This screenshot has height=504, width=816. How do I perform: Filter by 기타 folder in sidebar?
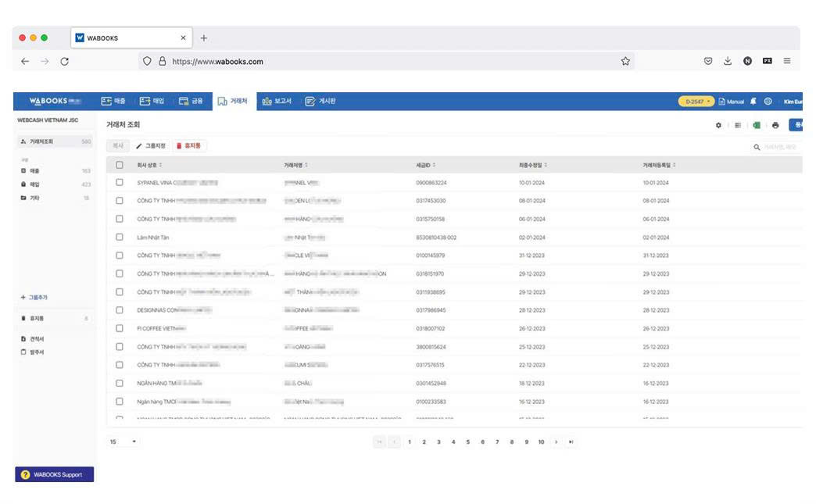pyautogui.click(x=55, y=198)
